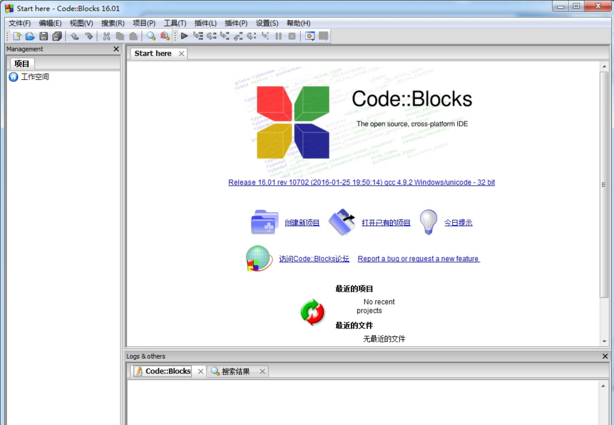The width and height of the screenshot is (614, 425).
Task: Open the 编辑(E) menu
Action: point(50,23)
